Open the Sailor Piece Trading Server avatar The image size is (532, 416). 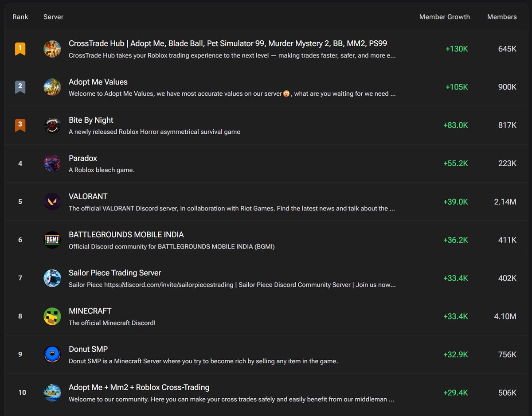[x=52, y=278]
